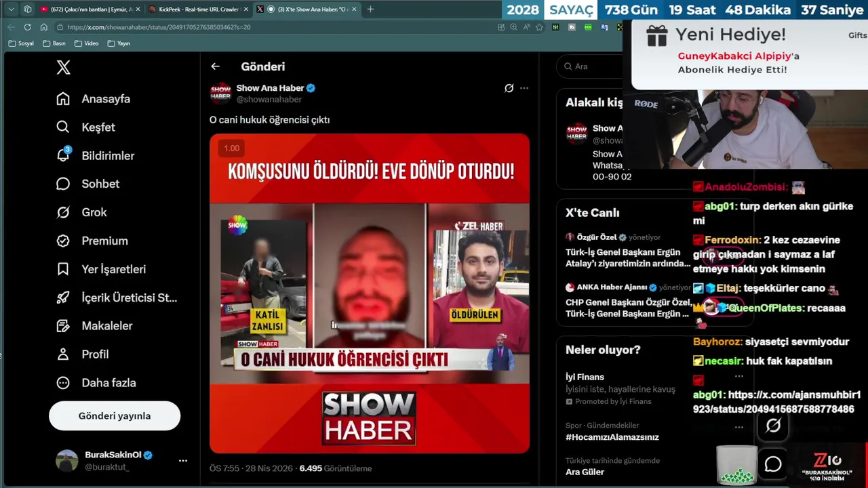Open Premium badge icon in sidebar
Screen dimensions: 868x488
pyautogui.click(x=63, y=241)
